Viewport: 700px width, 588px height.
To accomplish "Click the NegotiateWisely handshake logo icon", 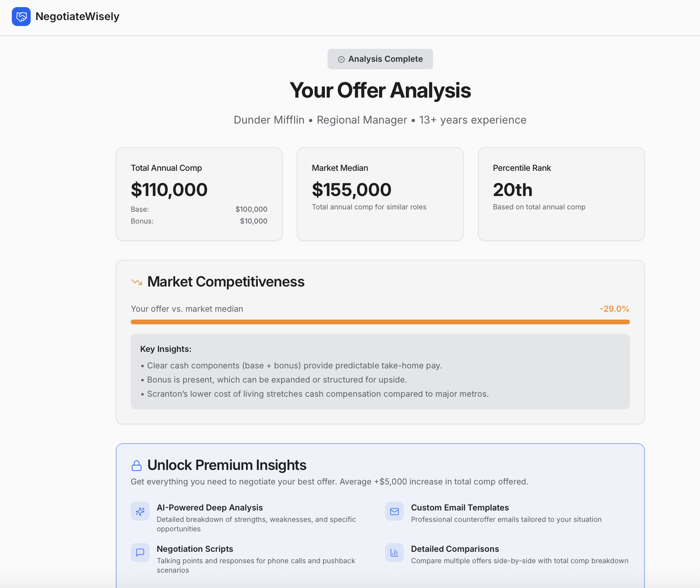I will click(x=22, y=17).
